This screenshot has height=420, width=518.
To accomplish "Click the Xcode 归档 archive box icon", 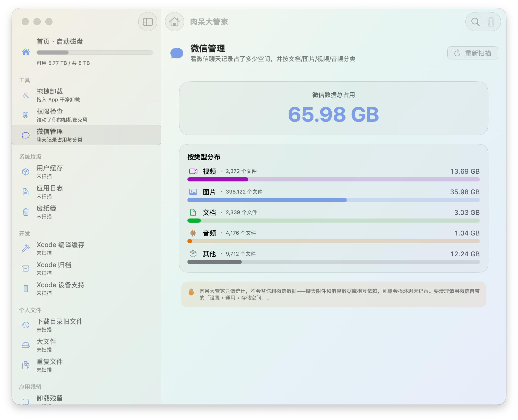I will tap(26, 269).
